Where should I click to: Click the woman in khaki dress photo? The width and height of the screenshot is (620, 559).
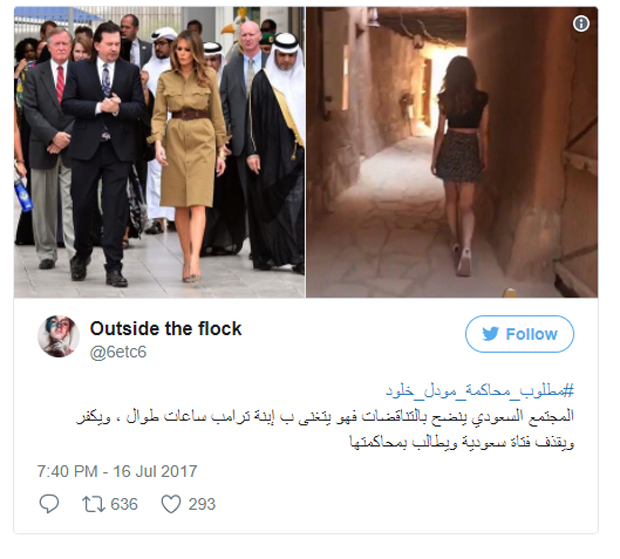[x=188, y=154]
